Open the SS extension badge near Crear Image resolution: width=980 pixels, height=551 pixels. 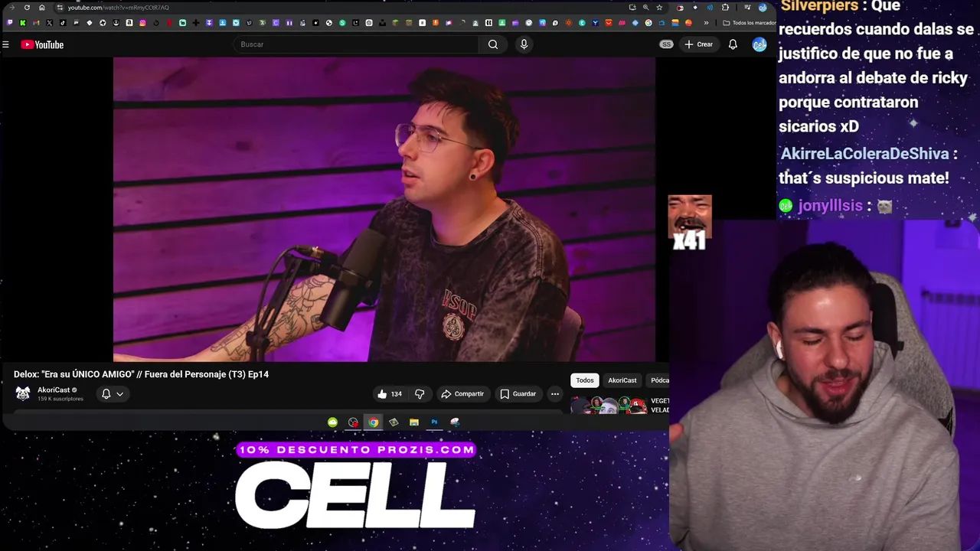[x=666, y=44]
